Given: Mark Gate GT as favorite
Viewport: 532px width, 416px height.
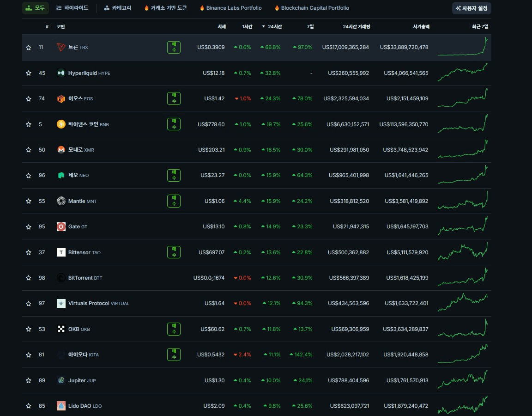Looking at the screenshot, I should pyautogui.click(x=29, y=227).
